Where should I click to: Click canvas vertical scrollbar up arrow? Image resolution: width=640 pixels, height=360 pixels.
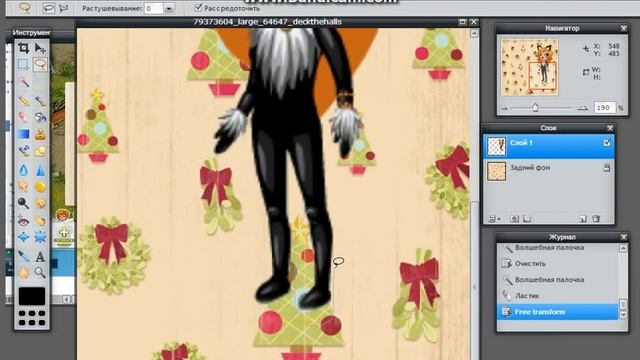point(474,33)
